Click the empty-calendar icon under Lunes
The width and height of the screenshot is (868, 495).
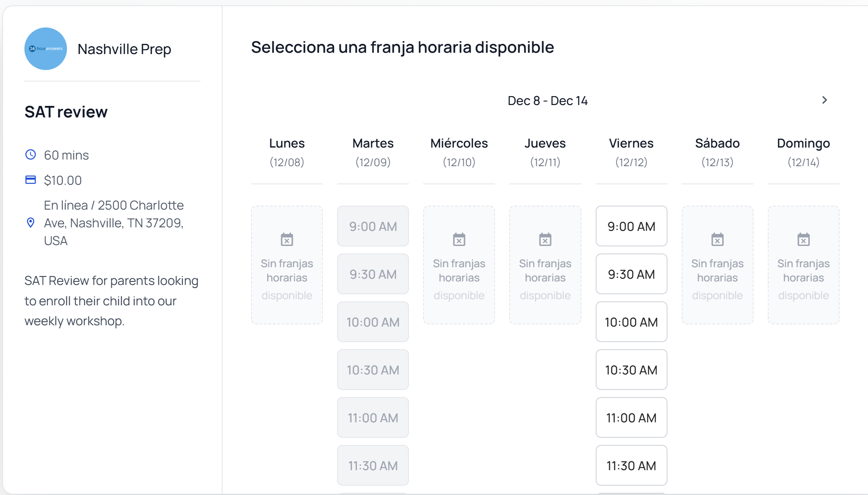pos(287,239)
